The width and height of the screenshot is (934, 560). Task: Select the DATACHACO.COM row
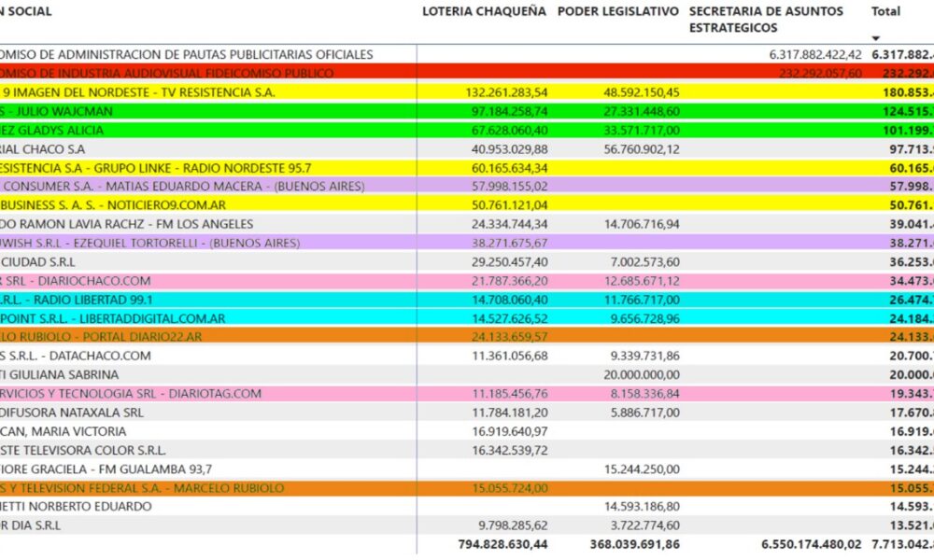coord(467,356)
